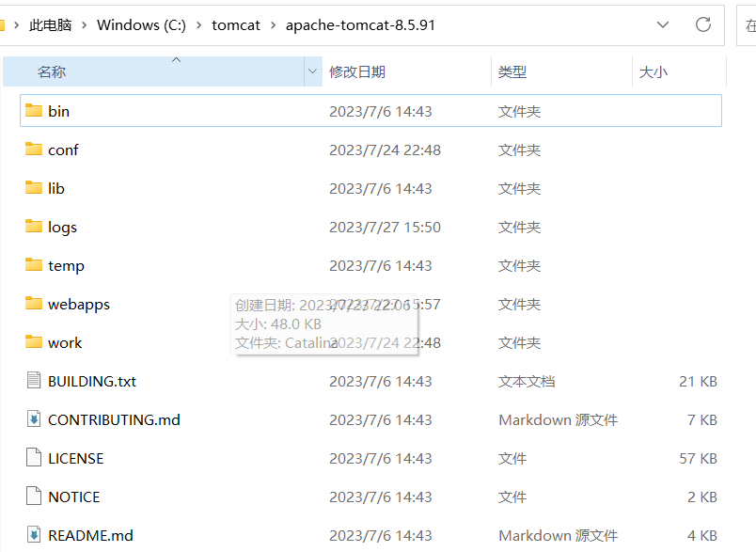Click the temp folder icon

(x=34, y=264)
